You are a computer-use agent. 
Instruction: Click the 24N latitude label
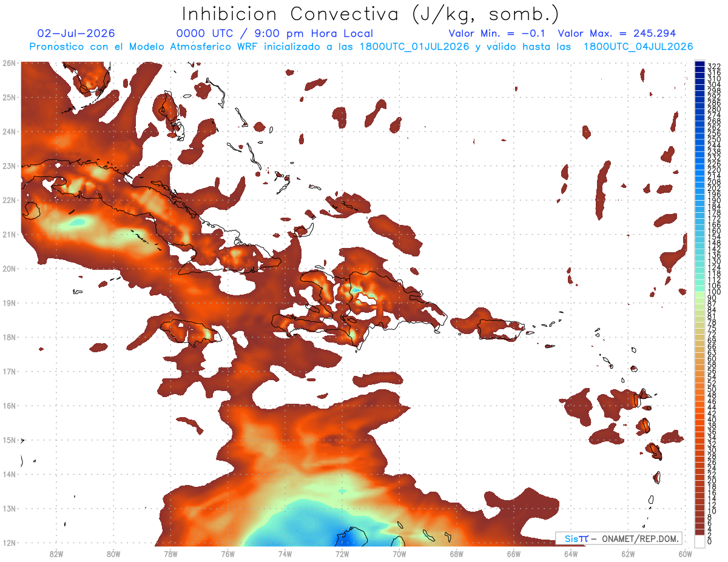[x=8, y=132]
